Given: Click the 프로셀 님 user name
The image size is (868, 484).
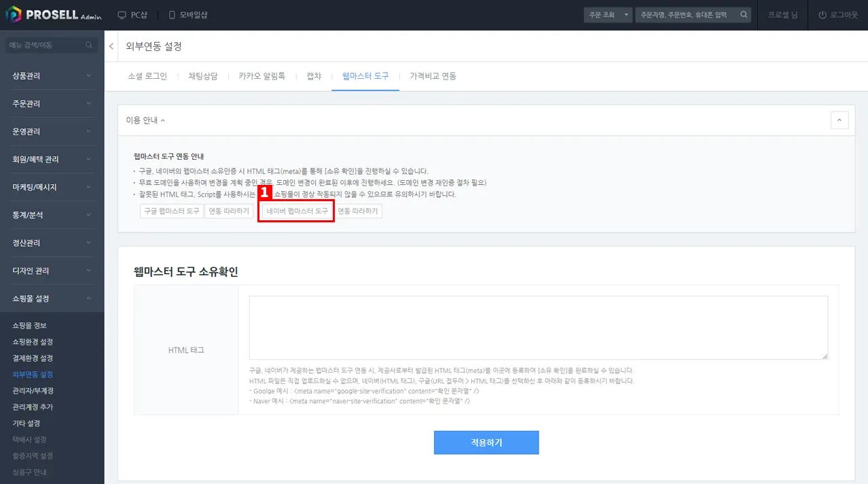Looking at the screenshot, I should [782, 15].
